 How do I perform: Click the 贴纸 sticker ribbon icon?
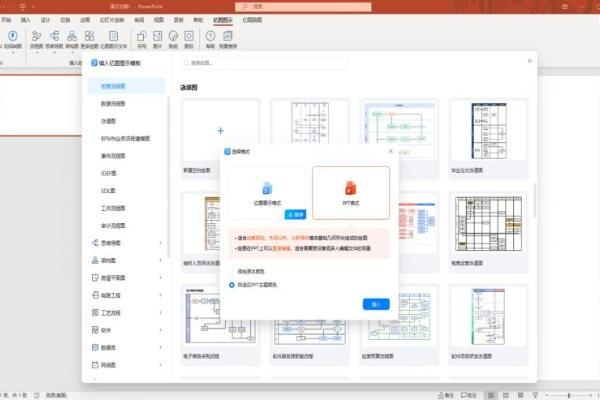[173, 36]
